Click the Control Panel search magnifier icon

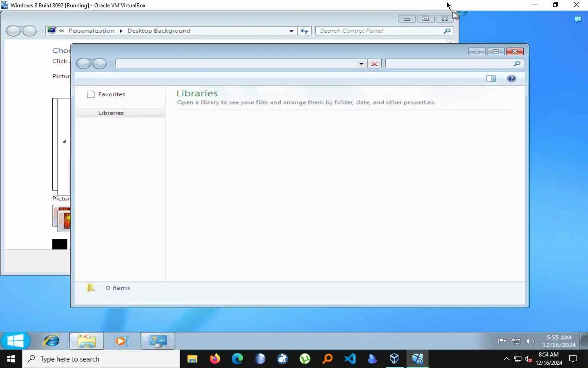447,31
